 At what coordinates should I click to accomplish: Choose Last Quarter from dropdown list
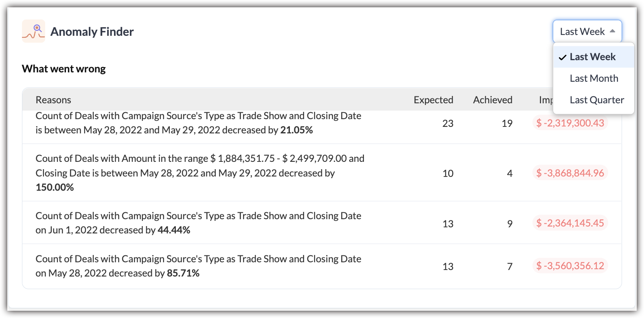[x=596, y=100]
